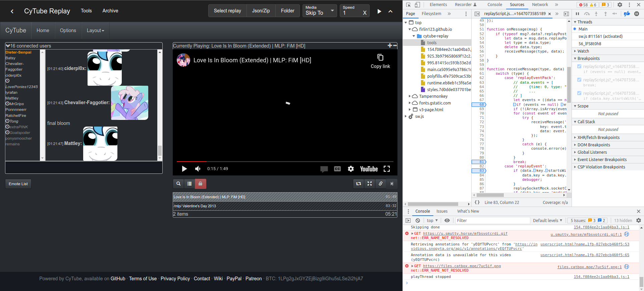Click the replay play arrow in top bar

[379, 11]
